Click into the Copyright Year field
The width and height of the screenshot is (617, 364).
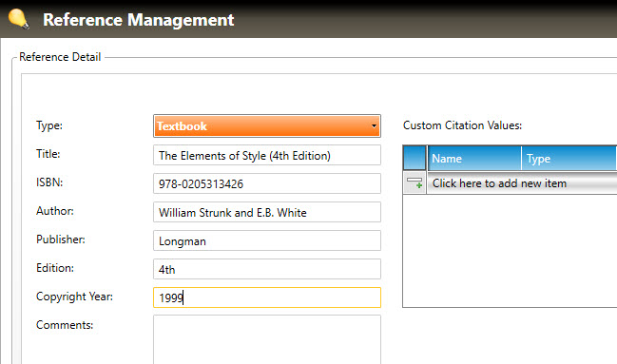click(x=267, y=297)
